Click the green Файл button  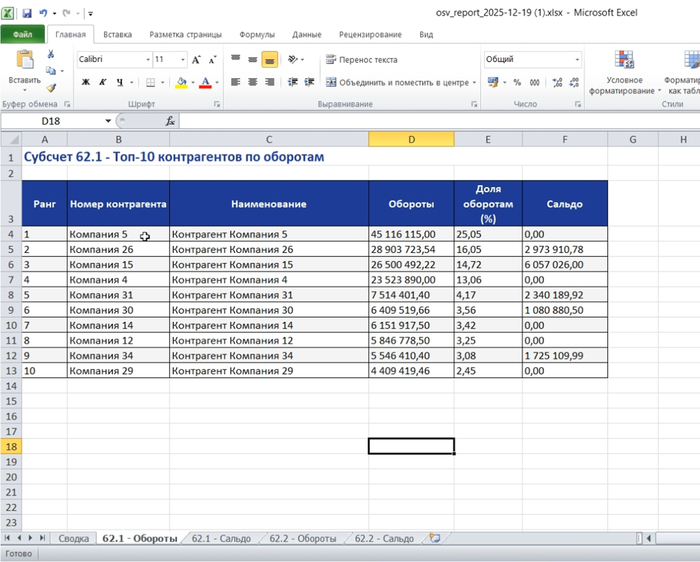coord(23,34)
